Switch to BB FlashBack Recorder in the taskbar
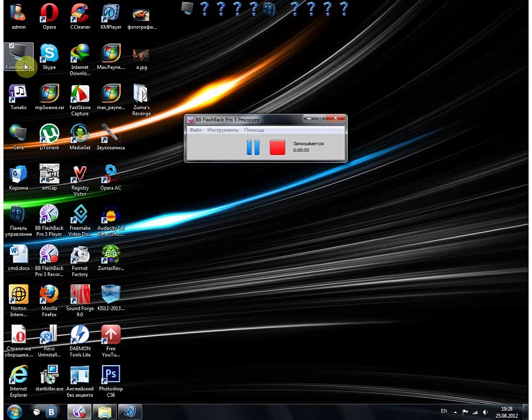532x420 pixels. tap(79, 412)
